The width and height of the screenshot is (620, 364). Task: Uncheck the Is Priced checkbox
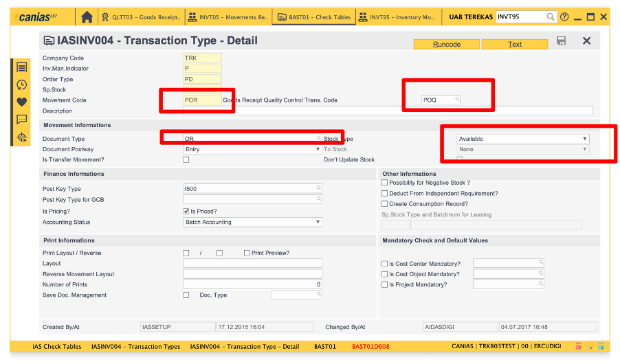pos(186,212)
